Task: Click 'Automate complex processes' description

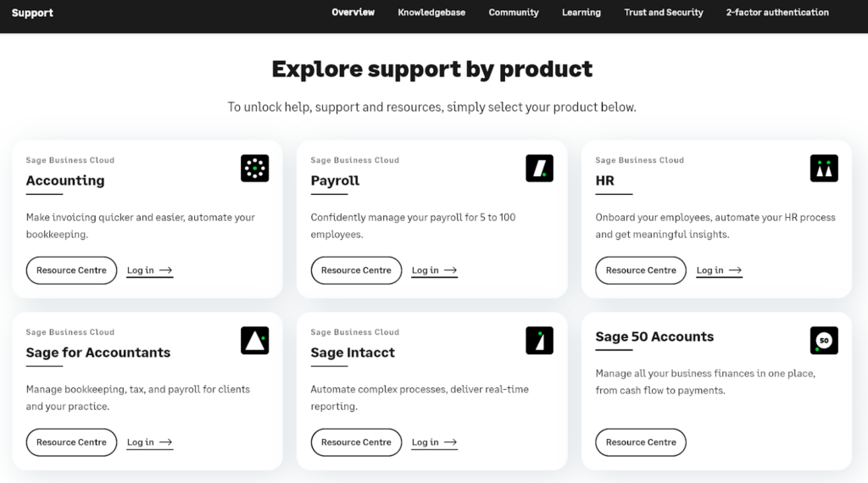Action: (x=420, y=397)
